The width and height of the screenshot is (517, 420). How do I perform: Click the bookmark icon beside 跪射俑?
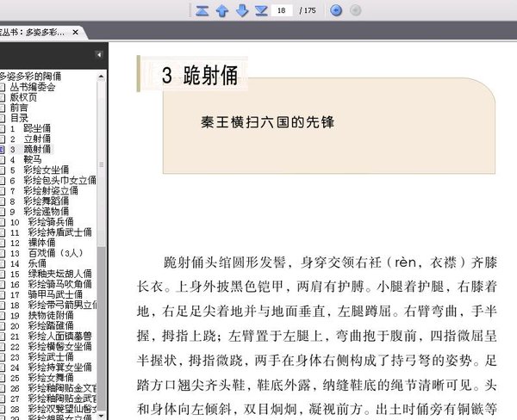point(2,150)
